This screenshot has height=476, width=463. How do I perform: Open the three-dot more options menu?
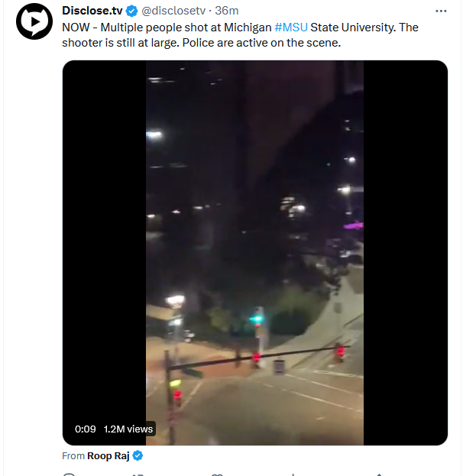click(x=441, y=11)
